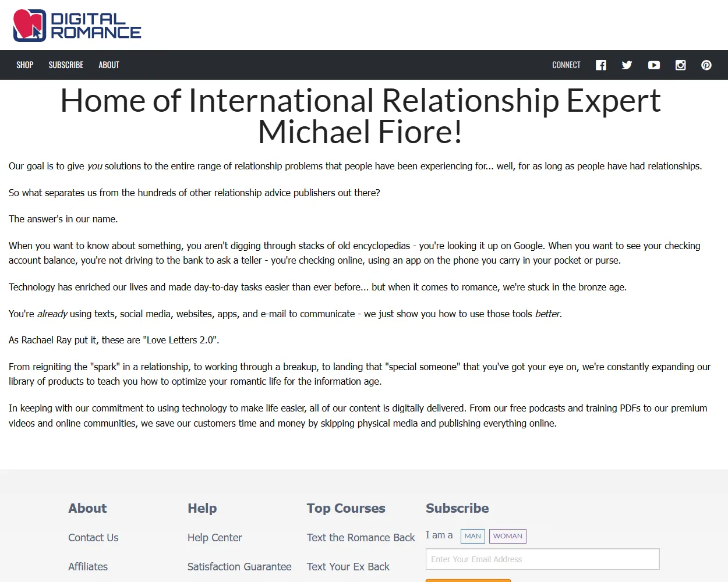This screenshot has width=728, height=582.
Task: Open the Shop menu item
Action: pyautogui.click(x=25, y=65)
